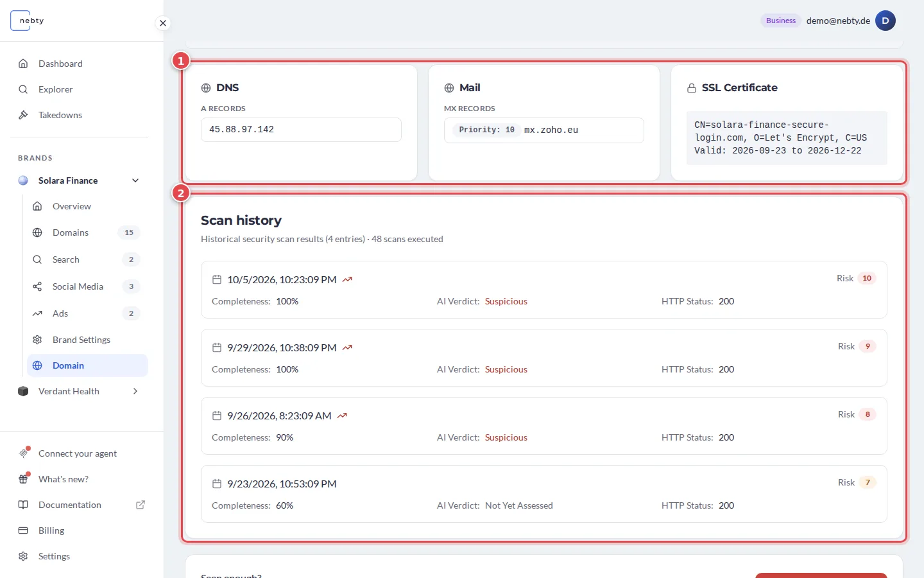Click the Explorer magnifier icon
This screenshot has height=578, width=924.
(23, 89)
